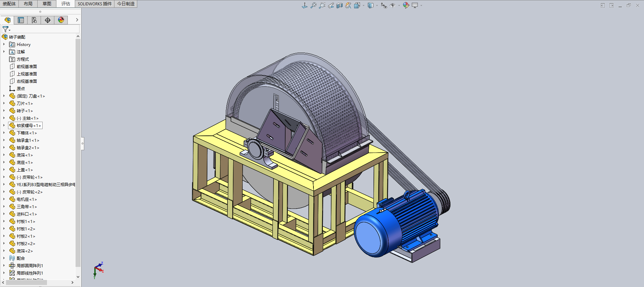Select 上视基准面 plane

(x=27, y=74)
